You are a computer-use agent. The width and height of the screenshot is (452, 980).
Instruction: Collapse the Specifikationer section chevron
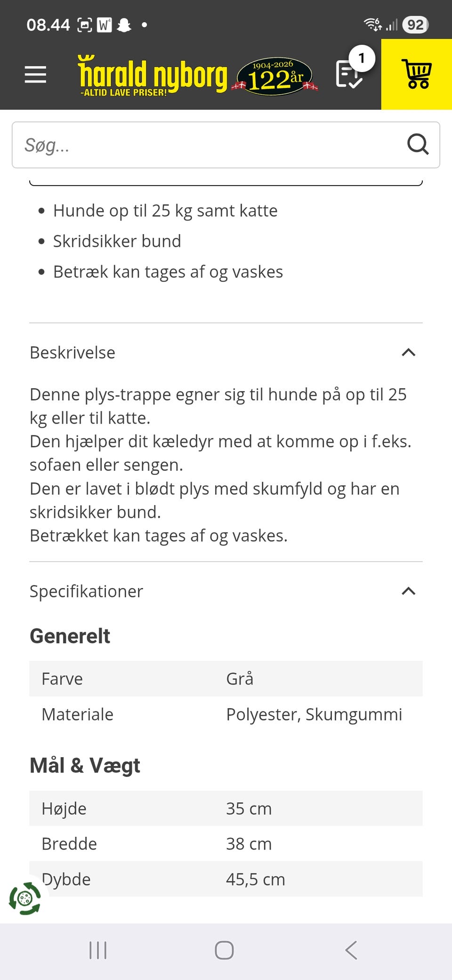[408, 591]
